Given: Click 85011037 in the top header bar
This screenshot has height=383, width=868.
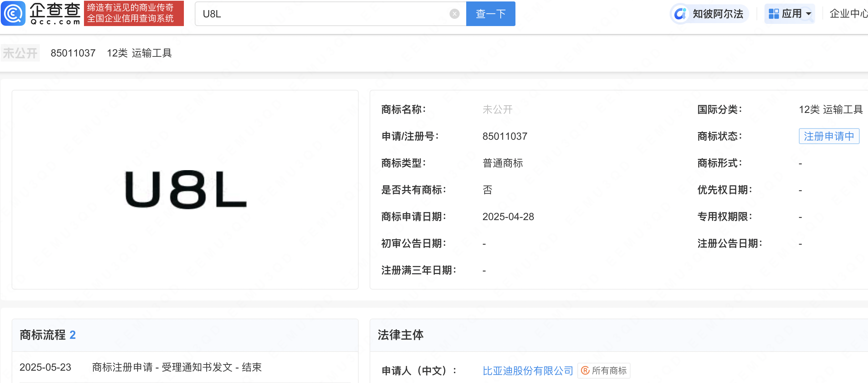Looking at the screenshot, I should 73,53.
